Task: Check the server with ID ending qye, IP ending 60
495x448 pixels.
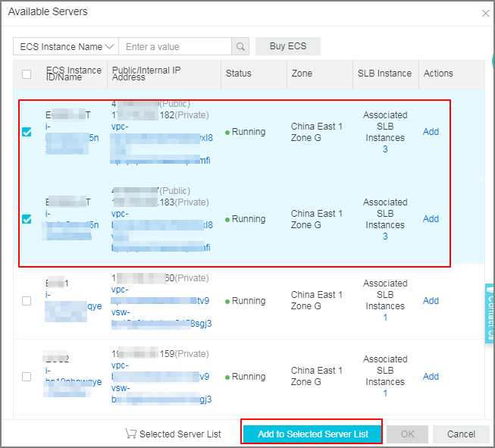Action: [x=27, y=301]
